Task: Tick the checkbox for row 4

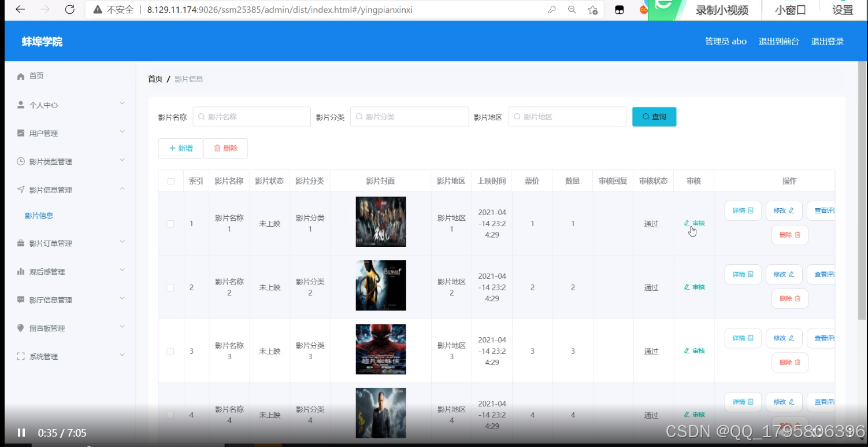Action: (x=170, y=415)
